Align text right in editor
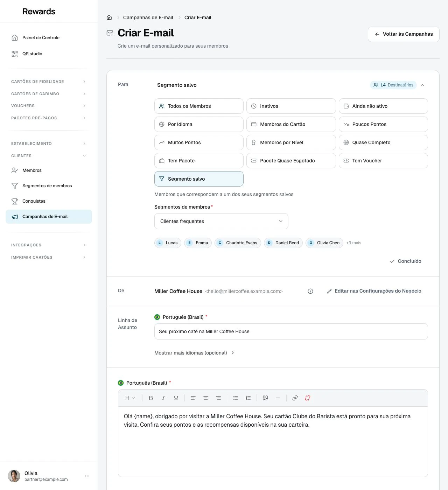 [218, 398]
